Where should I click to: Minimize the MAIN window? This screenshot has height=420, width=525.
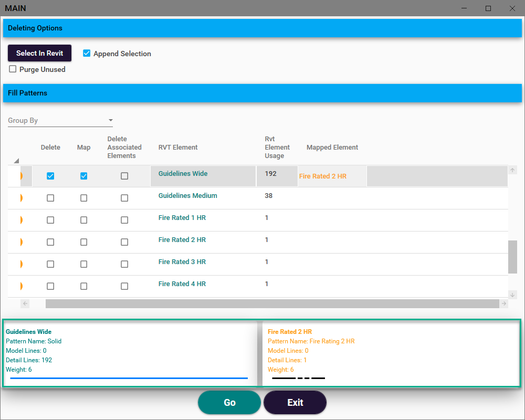(x=464, y=8)
